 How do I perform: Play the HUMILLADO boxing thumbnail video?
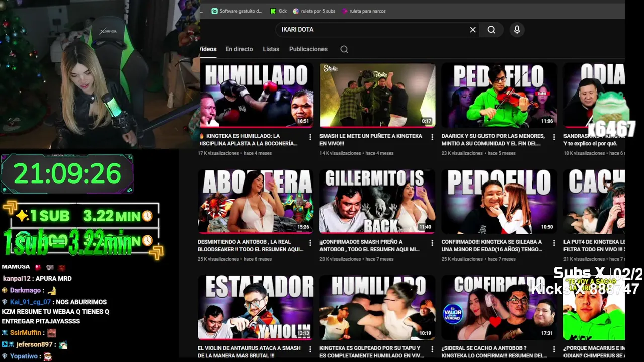click(x=257, y=95)
